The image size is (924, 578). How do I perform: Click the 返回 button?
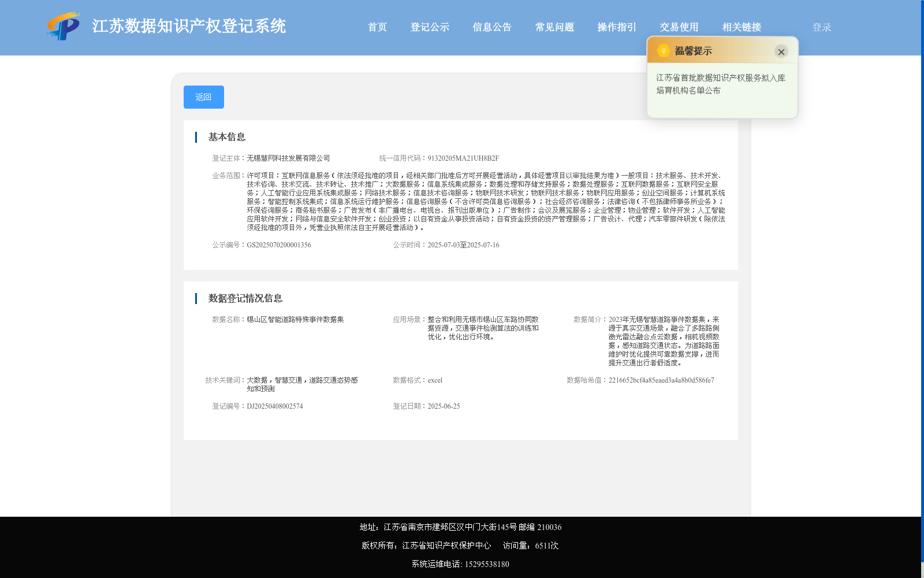coord(204,97)
